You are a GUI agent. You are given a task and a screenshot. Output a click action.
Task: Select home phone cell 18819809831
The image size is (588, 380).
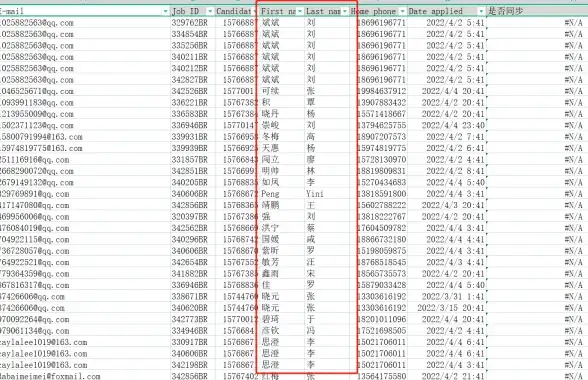(381, 171)
